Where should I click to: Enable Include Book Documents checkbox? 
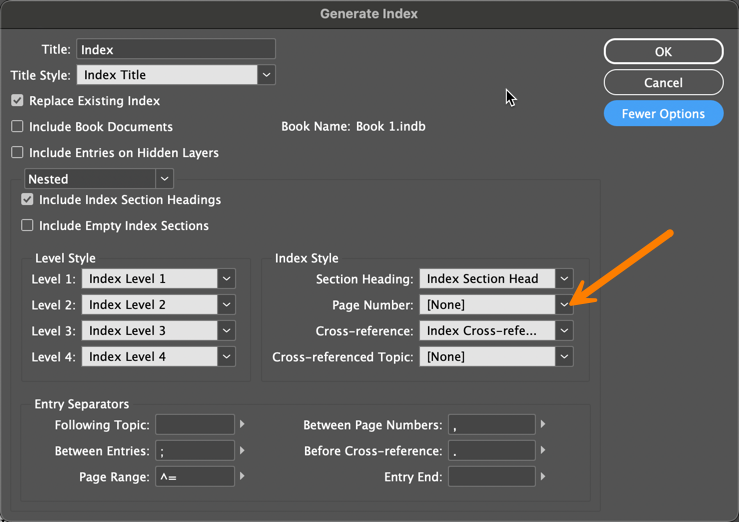(17, 127)
